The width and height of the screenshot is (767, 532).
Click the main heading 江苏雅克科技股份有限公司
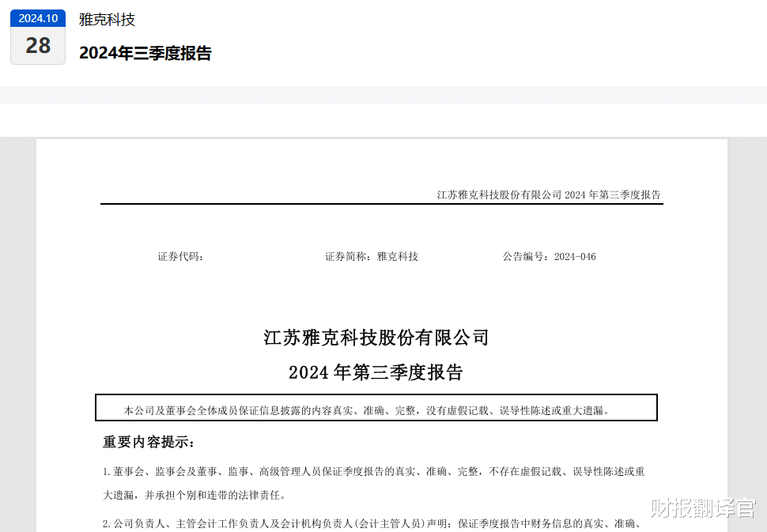pyautogui.click(x=376, y=338)
